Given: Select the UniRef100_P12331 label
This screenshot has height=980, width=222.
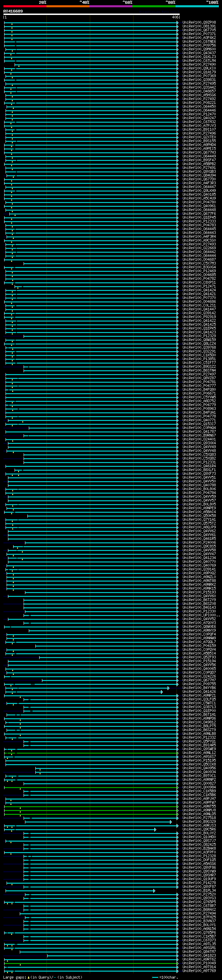Looking at the screenshot, I should pos(199,462).
